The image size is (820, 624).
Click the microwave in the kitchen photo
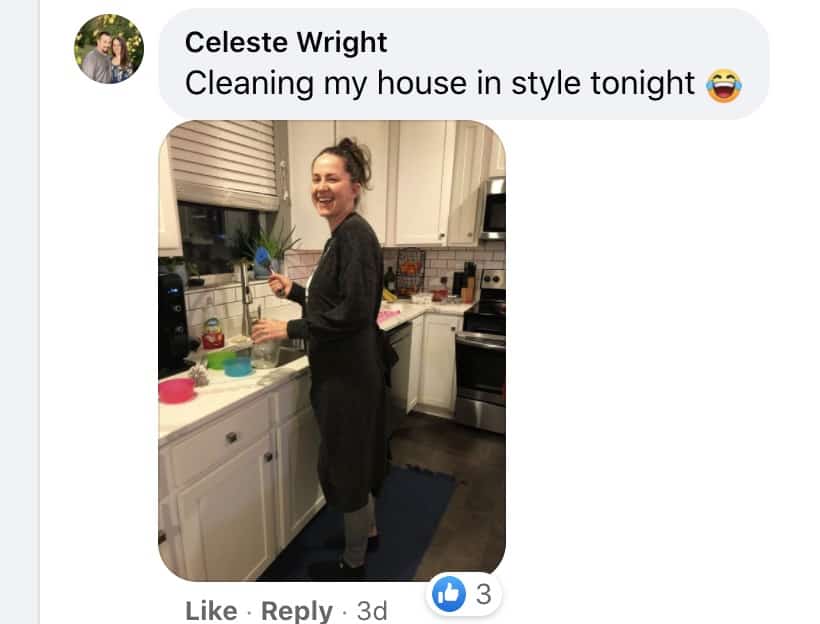tap(493, 208)
